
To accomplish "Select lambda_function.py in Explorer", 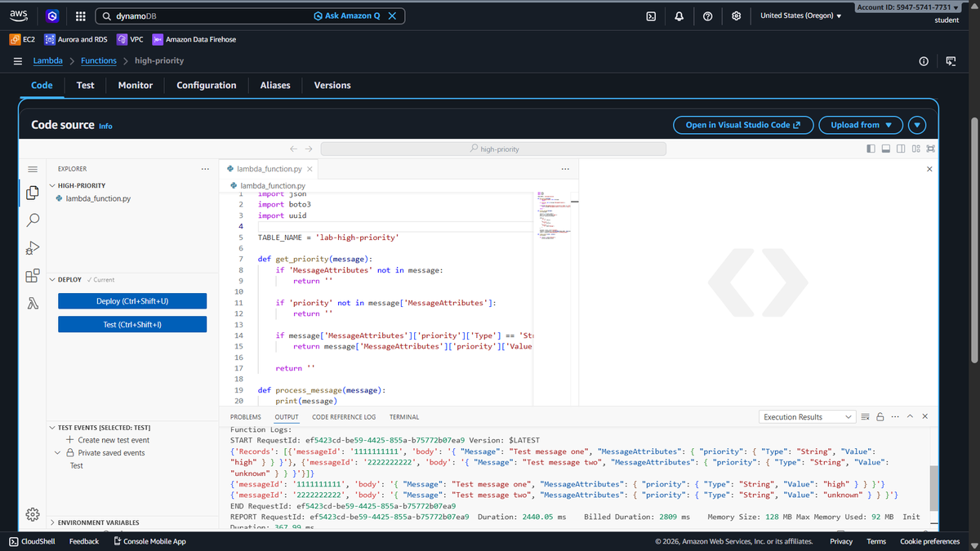I will [x=98, y=198].
